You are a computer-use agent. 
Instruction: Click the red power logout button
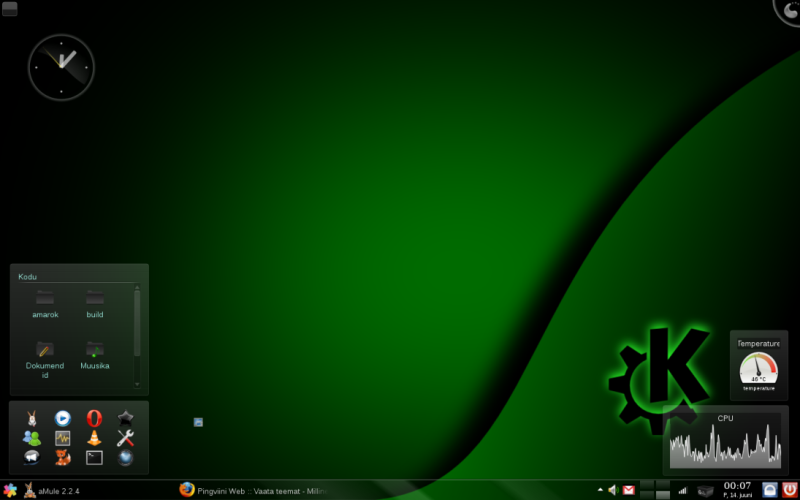click(x=789, y=490)
